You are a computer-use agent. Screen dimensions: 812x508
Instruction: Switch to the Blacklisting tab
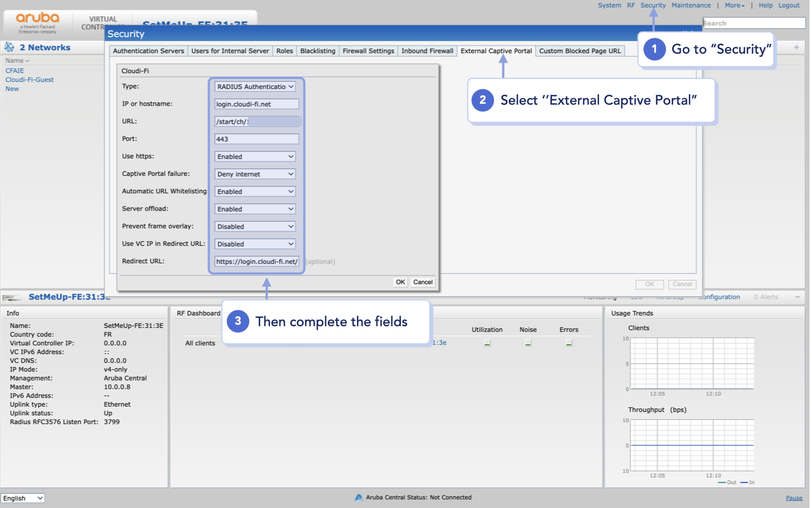point(317,51)
